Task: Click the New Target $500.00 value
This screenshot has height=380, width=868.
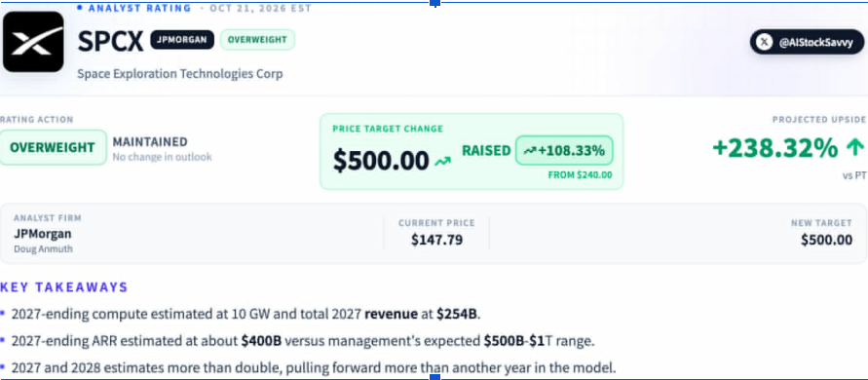Action: pyautogui.click(x=826, y=240)
